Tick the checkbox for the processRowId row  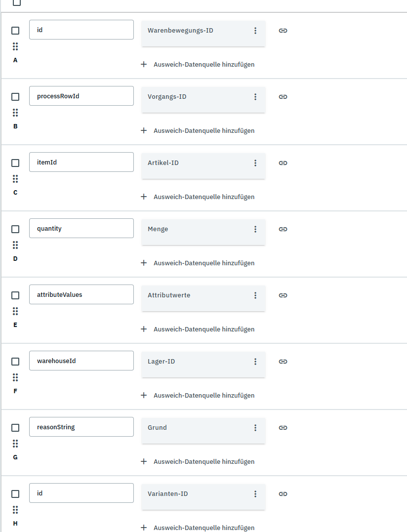point(15,97)
